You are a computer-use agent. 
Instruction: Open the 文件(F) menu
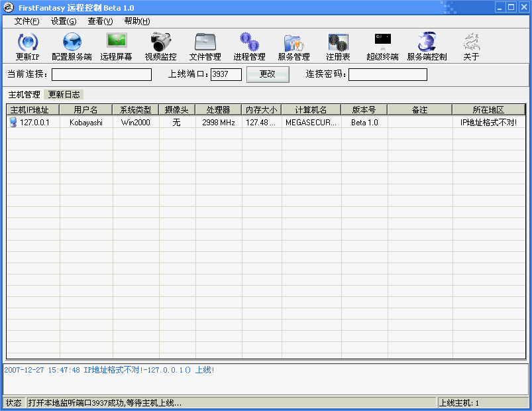coord(27,21)
